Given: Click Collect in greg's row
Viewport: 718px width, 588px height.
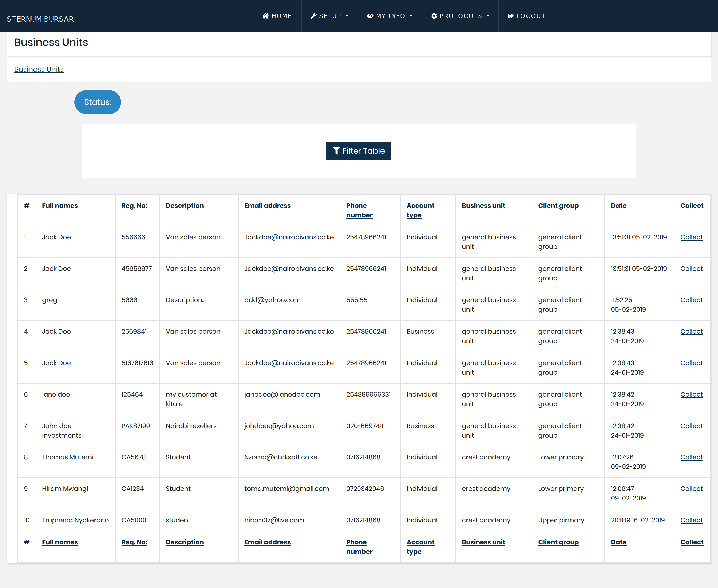Looking at the screenshot, I should tap(691, 300).
